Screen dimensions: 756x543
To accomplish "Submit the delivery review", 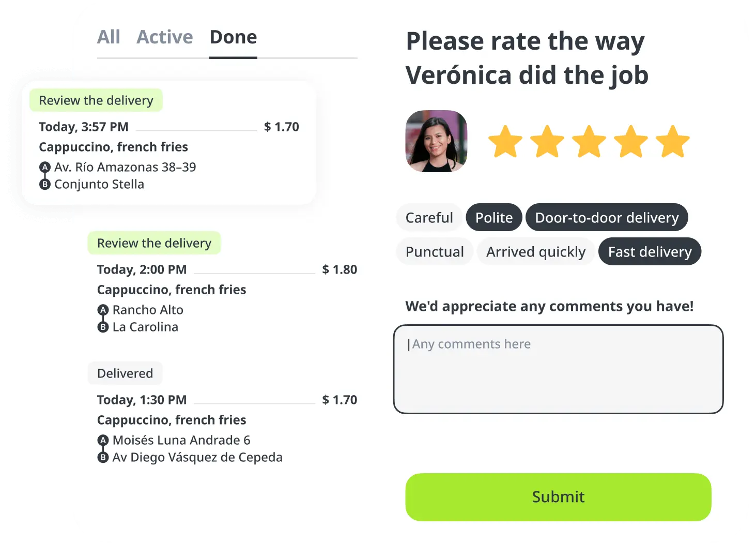I will coord(558,497).
